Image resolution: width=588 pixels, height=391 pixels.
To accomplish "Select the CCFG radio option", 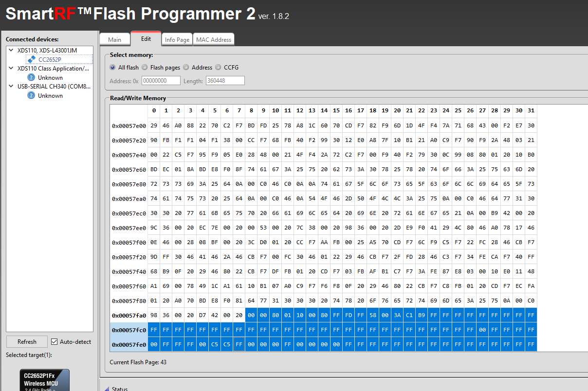I will coord(219,68).
